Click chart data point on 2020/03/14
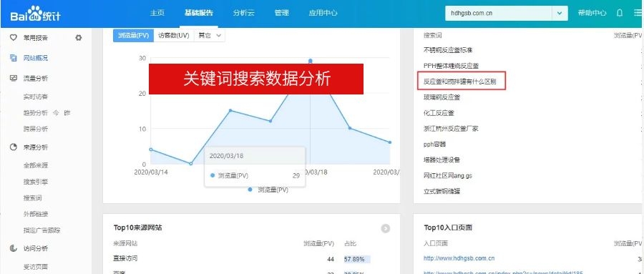 (x=151, y=150)
